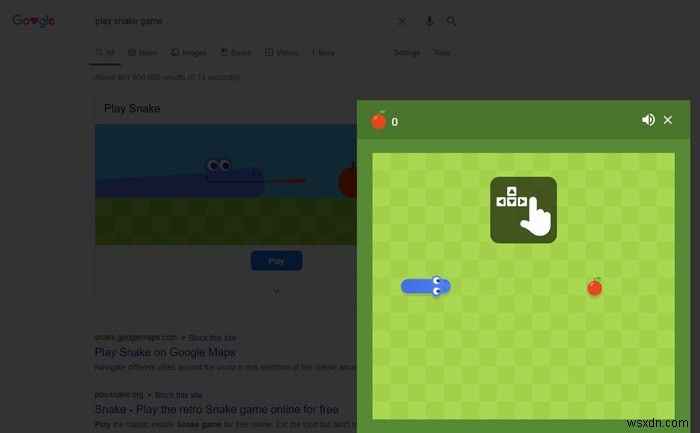Click the Play Snake card title

132,108
